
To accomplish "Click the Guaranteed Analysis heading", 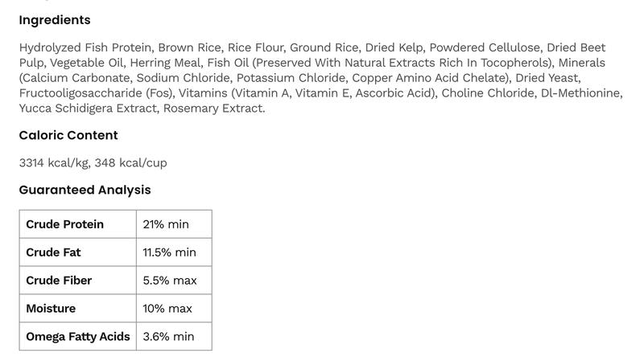I will coord(85,190).
